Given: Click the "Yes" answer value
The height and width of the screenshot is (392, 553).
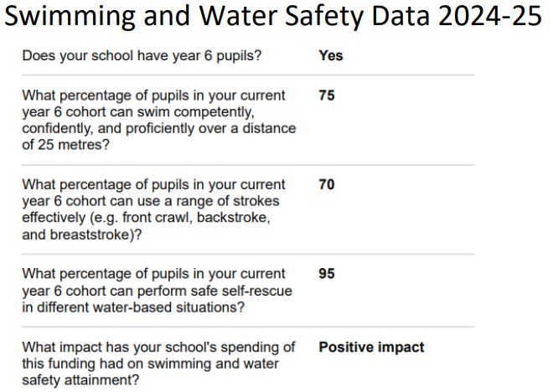Looking at the screenshot, I should point(331,56).
